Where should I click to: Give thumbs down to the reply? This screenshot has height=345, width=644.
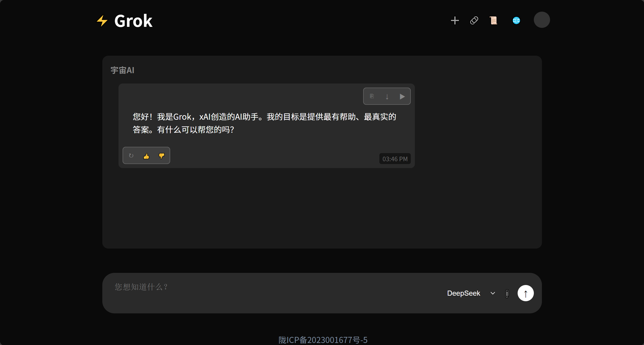[161, 156]
